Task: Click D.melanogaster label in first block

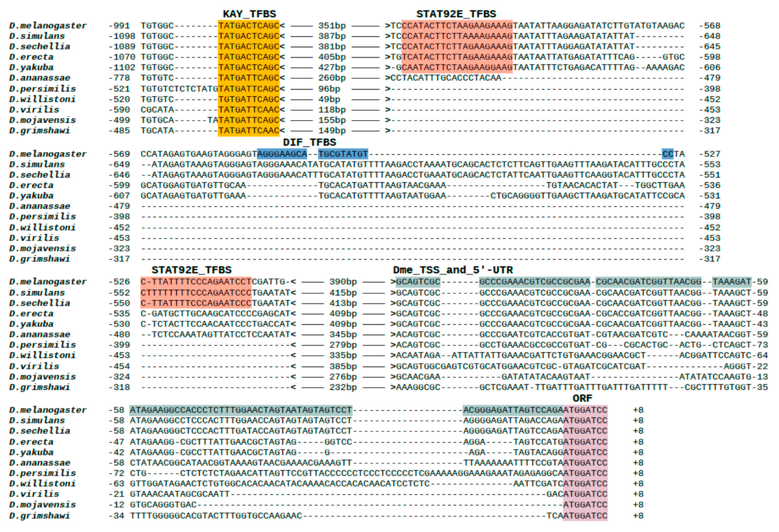Action: [x=48, y=26]
